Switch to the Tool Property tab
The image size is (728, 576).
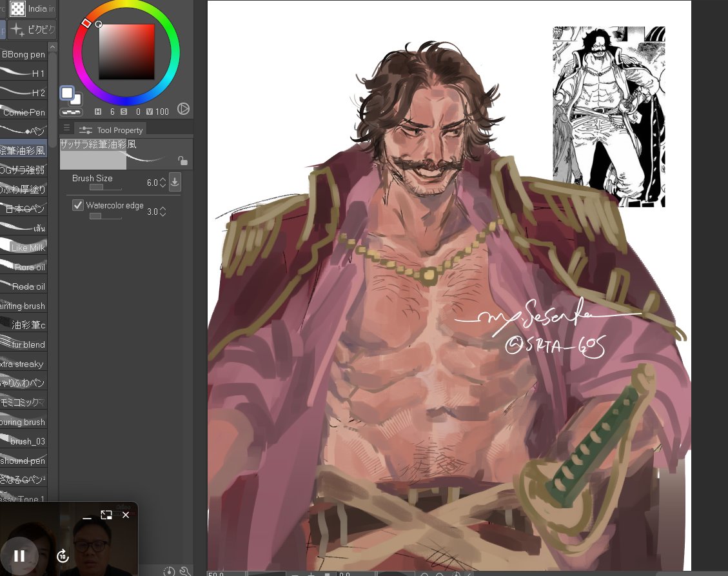110,130
